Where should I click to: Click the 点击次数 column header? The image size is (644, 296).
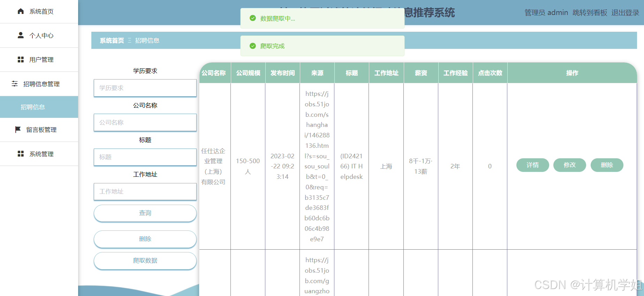[x=490, y=73]
